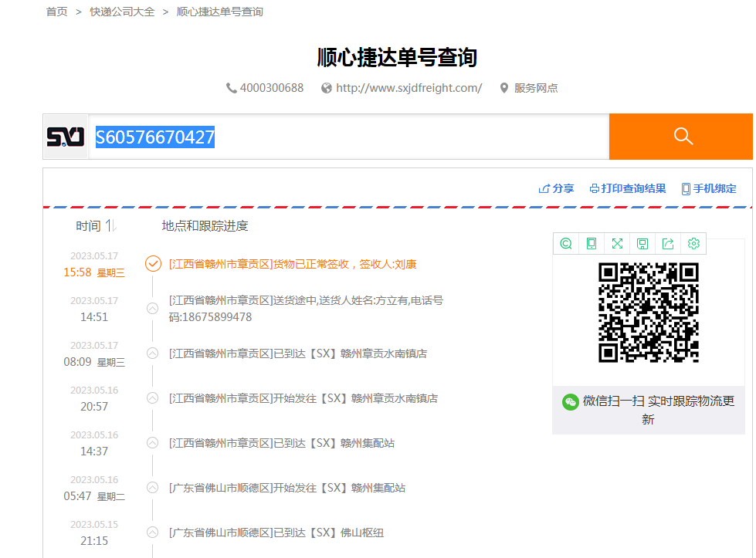The height and width of the screenshot is (558, 756).
Task: Click the date 2023.05.15
Action: pos(94,524)
